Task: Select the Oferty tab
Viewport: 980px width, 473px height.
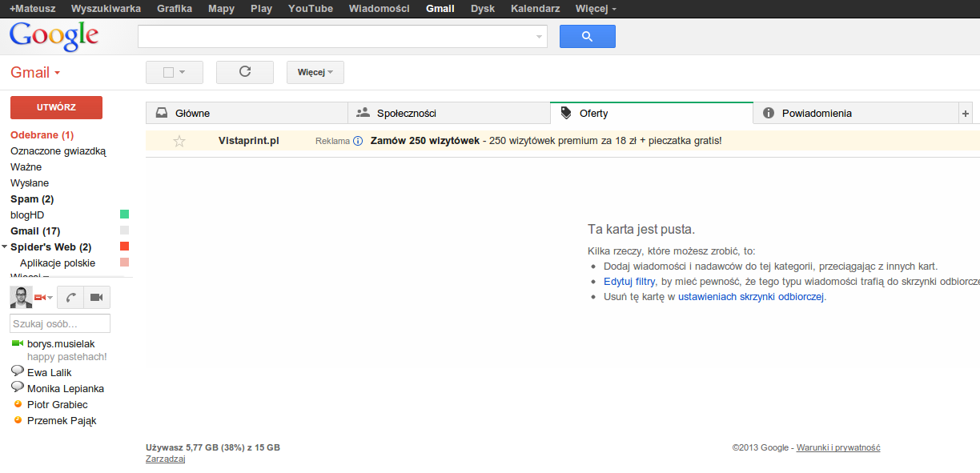Action: pos(652,114)
